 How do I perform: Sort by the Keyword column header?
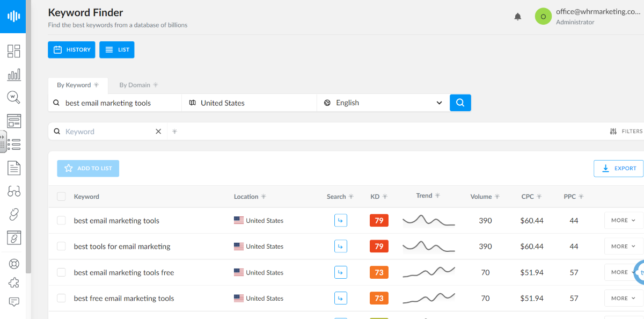tap(86, 197)
